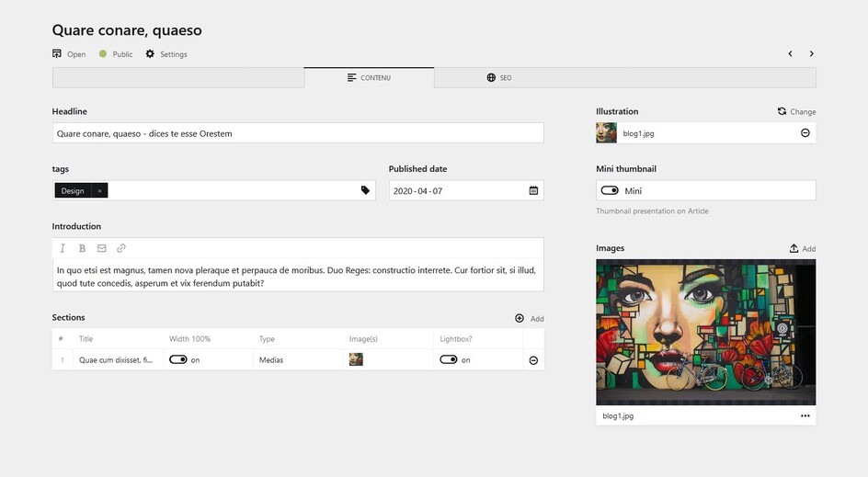Toggle Width 100% switch for section 1
This screenshot has height=477, width=868.
178,359
